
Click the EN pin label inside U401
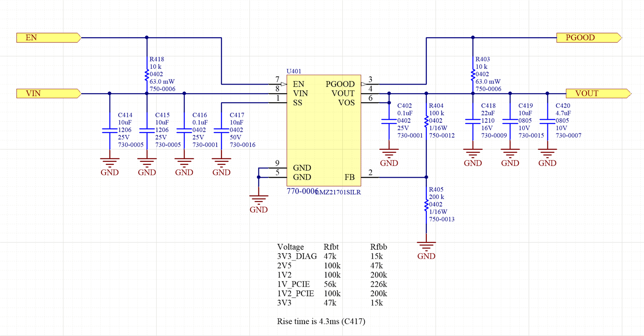pos(298,84)
